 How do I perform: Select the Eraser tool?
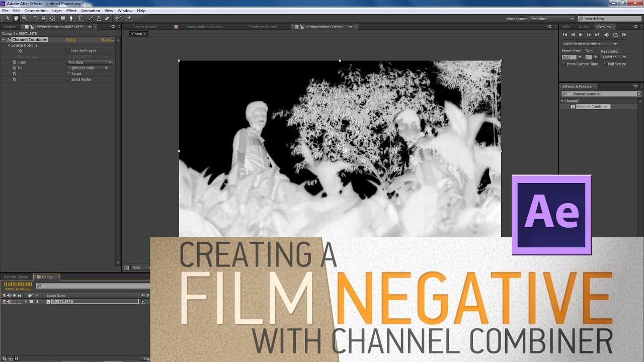[107, 18]
